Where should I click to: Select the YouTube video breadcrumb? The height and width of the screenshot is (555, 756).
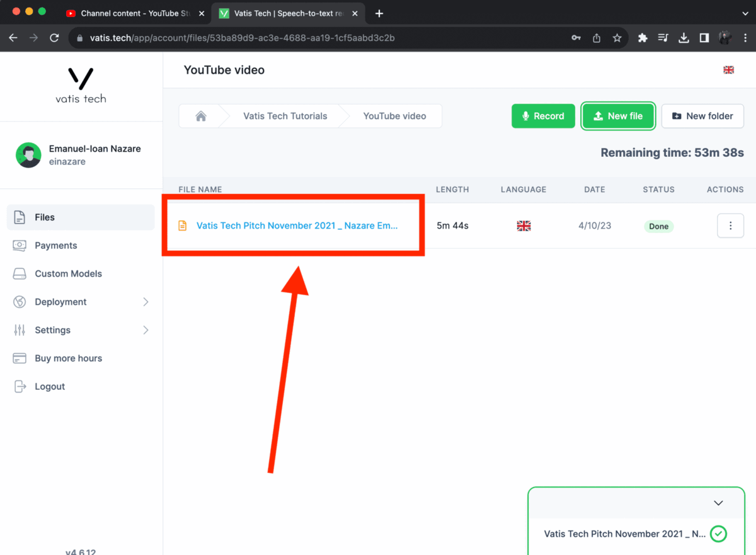coord(395,116)
